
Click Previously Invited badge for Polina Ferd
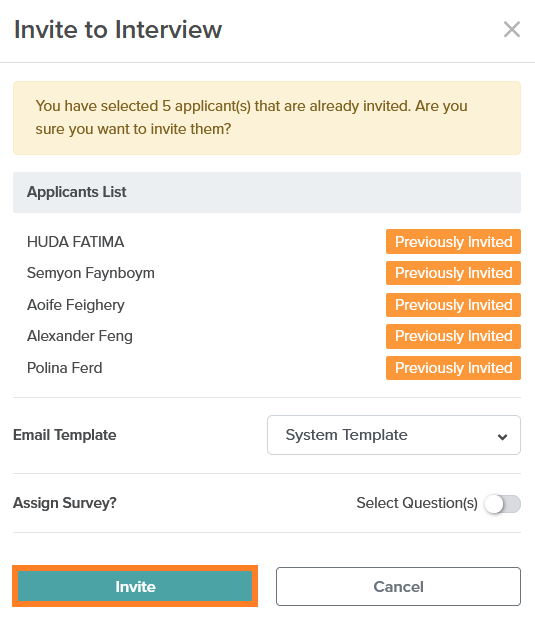[x=453, y=368]
